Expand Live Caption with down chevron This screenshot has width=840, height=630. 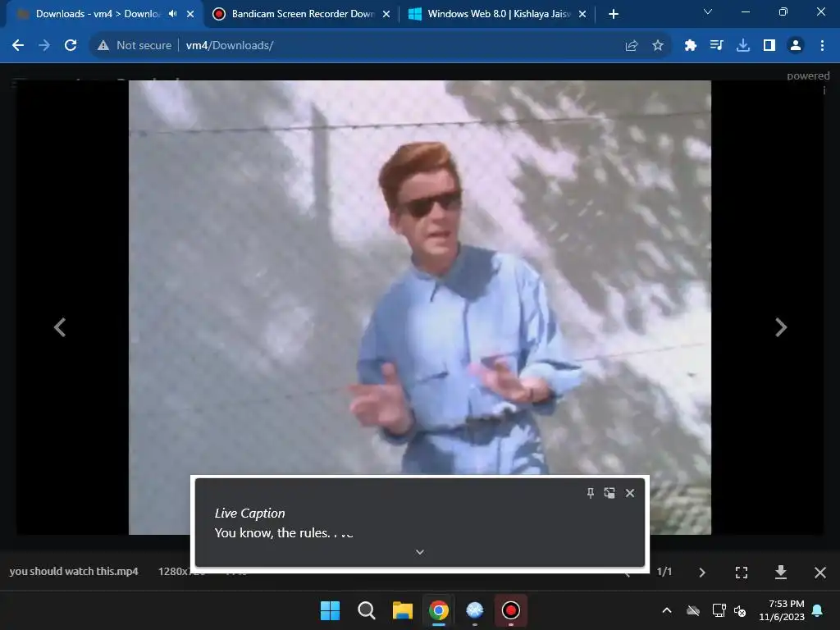click(420, 552)
